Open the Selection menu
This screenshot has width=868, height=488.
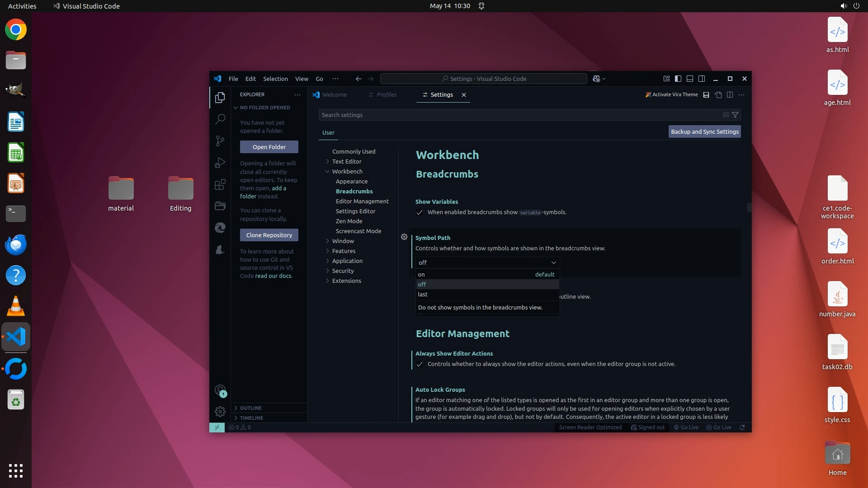pos(275,79)
